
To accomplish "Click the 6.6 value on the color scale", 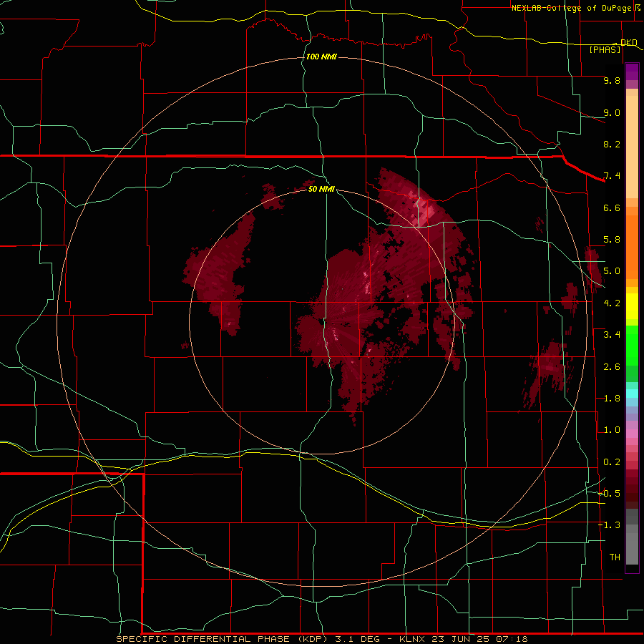I will click(x=612, y=208).
